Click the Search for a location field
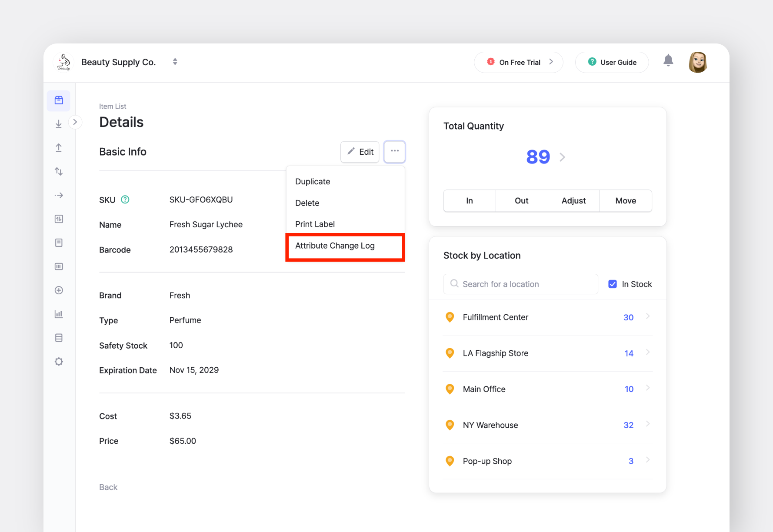773x532 pixels. click(x=521, y=284)
